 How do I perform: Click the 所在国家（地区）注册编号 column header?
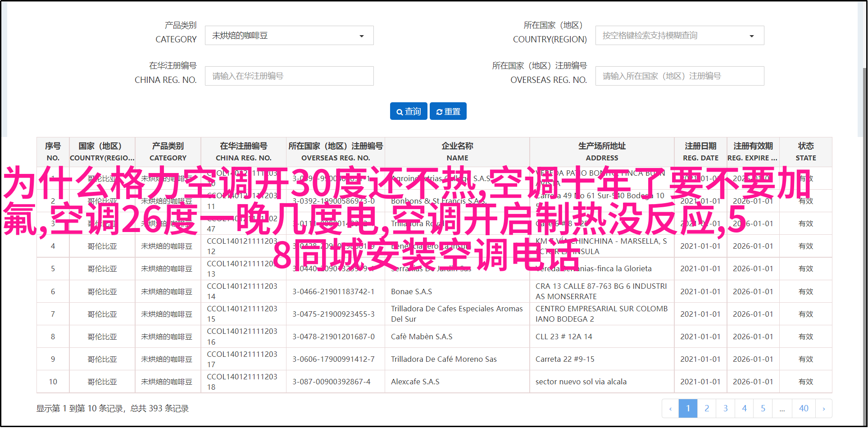coord(336,152)
